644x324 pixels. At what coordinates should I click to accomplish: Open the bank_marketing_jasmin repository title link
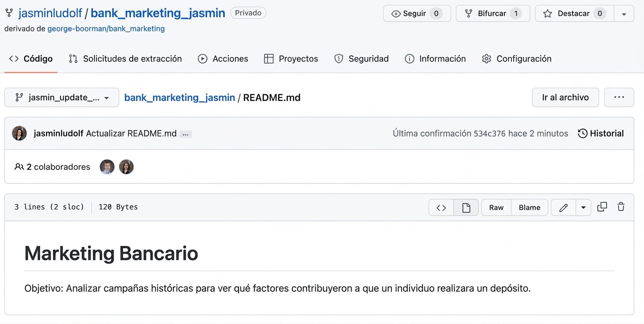(x=158, y=13)
